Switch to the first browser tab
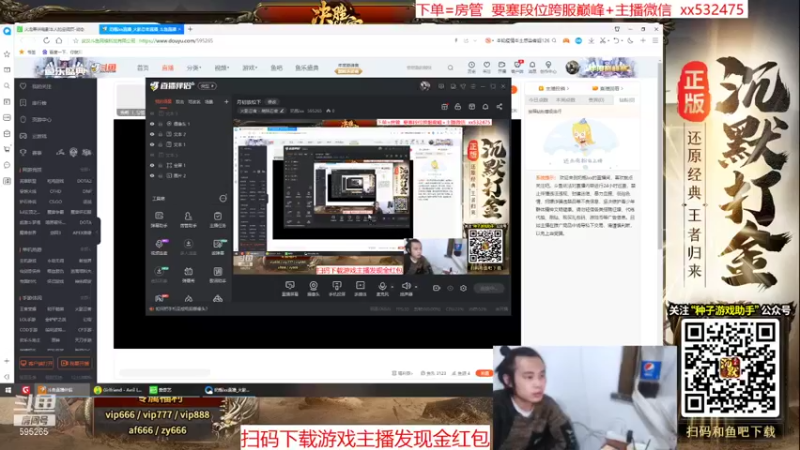Viewport: 800px width, 450px height. click(55, 29)
